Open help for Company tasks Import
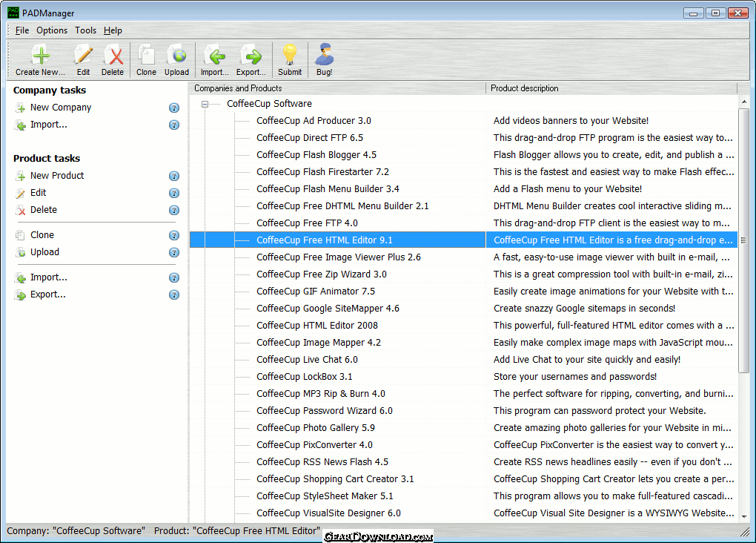756x543 pixels. [174, 125]
